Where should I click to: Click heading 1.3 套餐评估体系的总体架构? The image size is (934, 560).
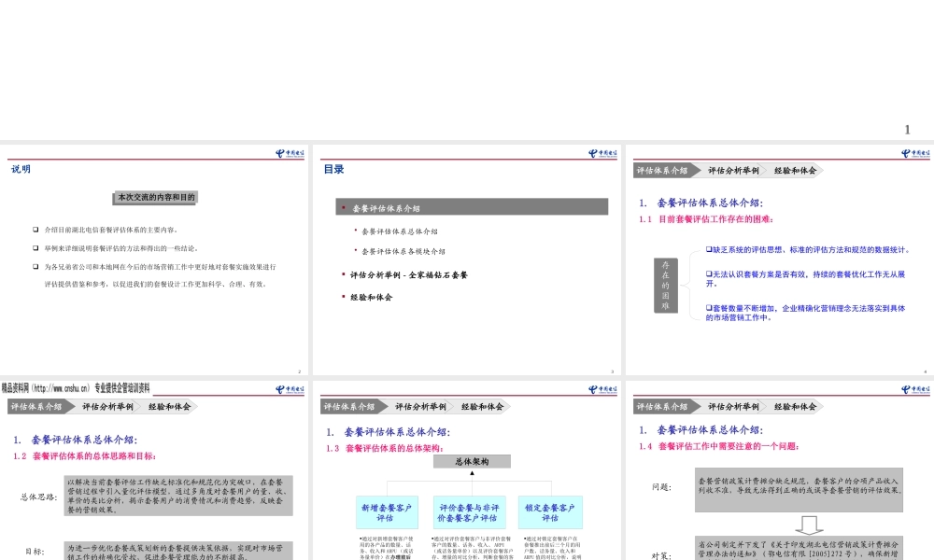pos(385,448)
